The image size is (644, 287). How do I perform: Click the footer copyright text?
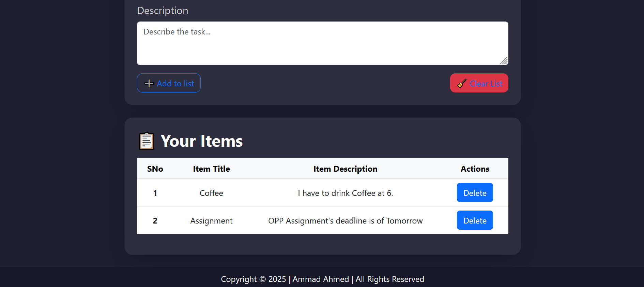coord(322,279)
